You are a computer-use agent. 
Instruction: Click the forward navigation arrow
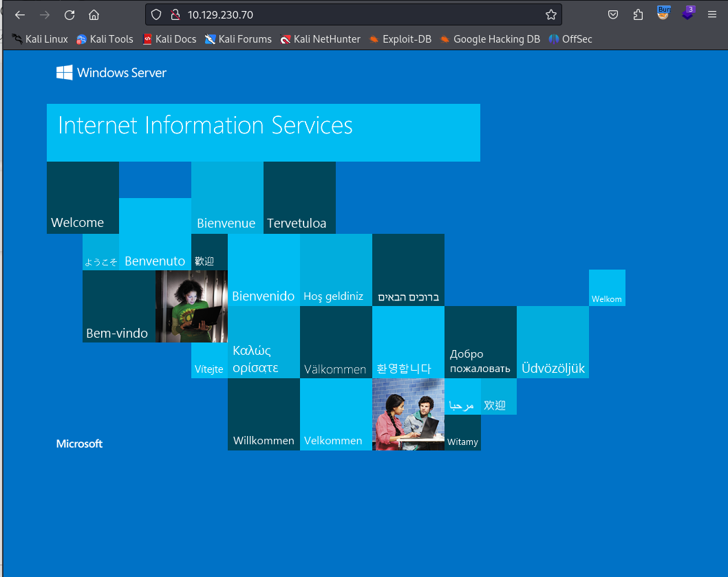pos(45,15)
